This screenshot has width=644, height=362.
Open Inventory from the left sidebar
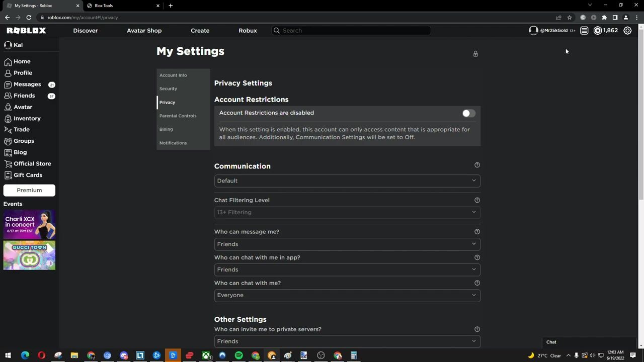[x=22, y=119]
